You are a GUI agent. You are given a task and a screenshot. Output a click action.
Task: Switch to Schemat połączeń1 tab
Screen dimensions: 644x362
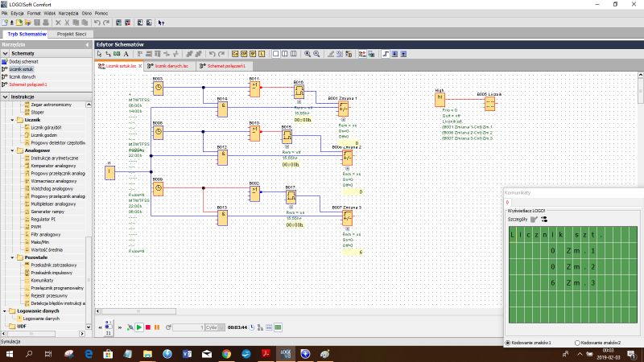[x=225, y=66]
